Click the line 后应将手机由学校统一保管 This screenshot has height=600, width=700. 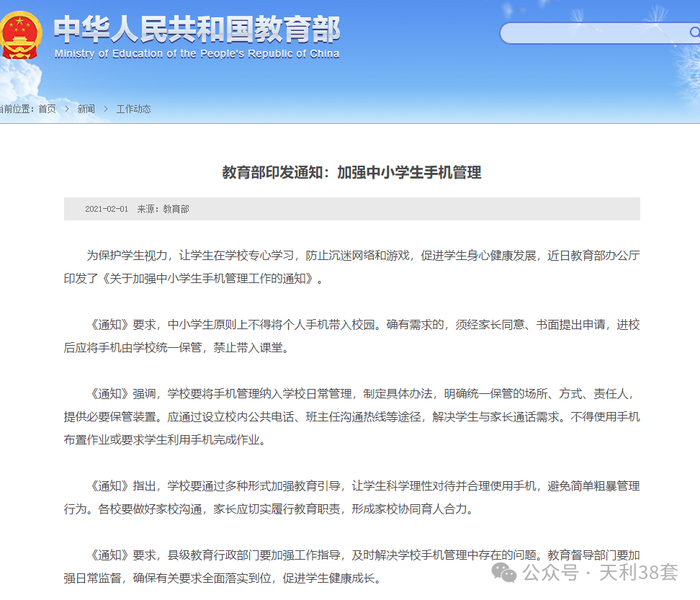click(x=177, y=348)
